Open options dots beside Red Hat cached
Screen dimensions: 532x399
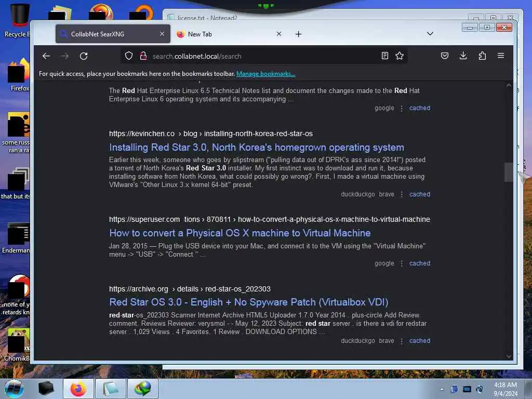point(402,108)
